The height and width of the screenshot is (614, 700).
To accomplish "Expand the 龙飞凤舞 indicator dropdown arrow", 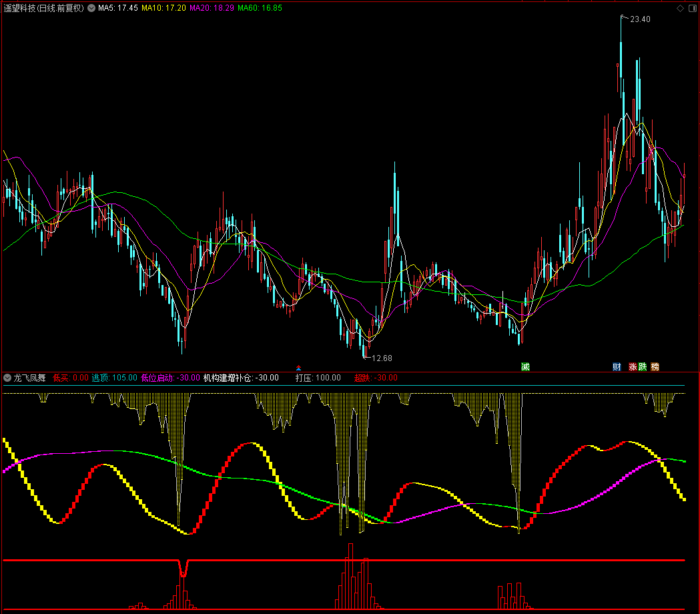I will (x=7, y=378).
